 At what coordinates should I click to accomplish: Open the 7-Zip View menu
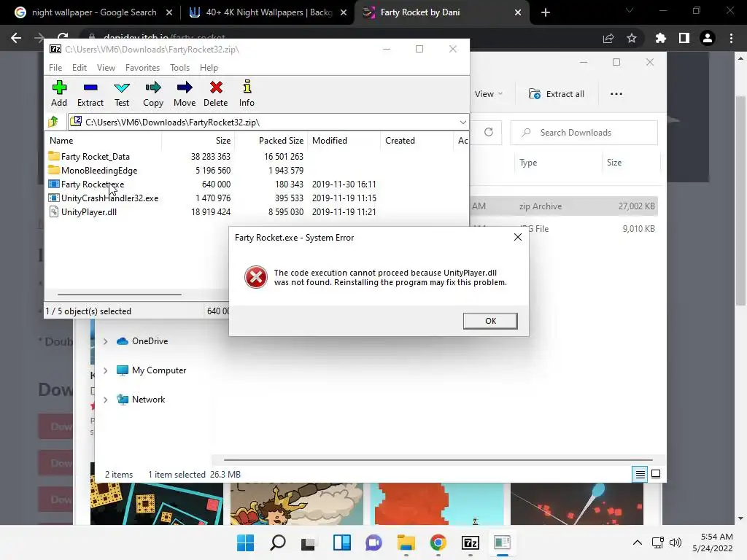point(106,68)
